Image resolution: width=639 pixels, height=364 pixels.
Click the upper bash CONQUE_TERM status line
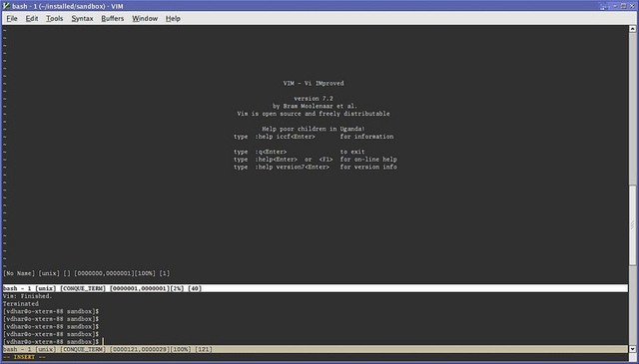click(x=316, y=288)
